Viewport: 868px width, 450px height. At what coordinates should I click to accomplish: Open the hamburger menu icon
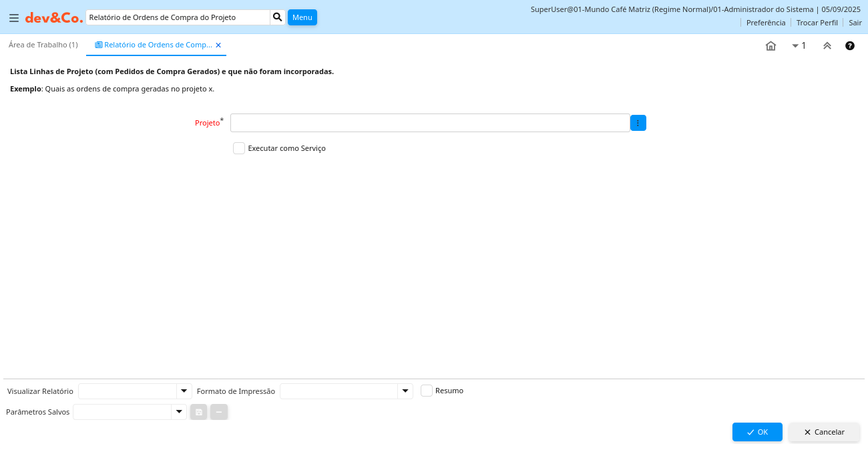tap(13, 18)
